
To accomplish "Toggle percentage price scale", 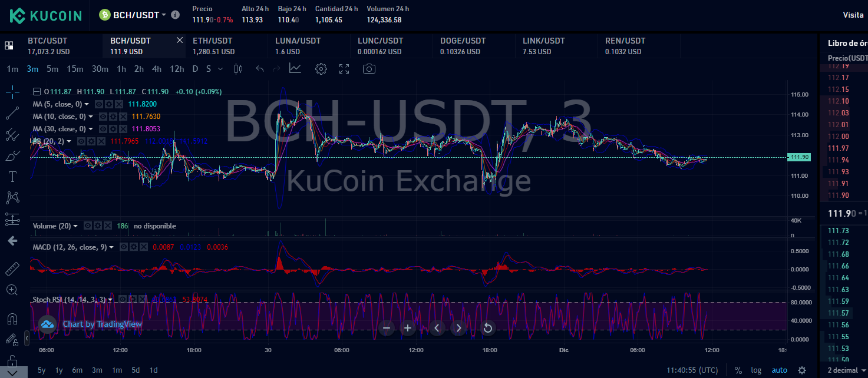I will coord(738,370).
